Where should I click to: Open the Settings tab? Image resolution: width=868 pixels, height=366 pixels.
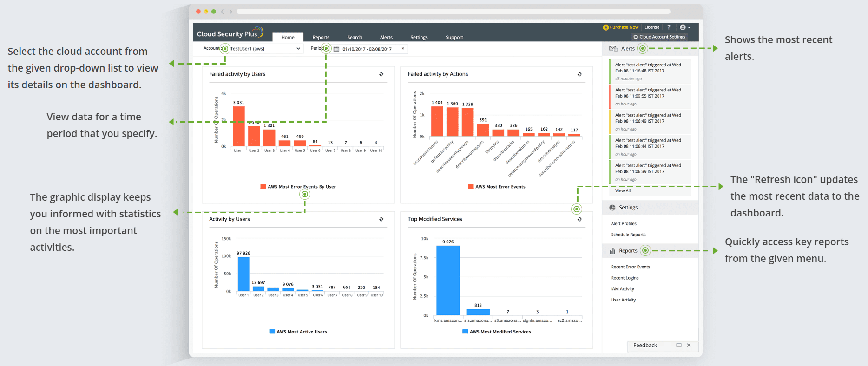tap(419, 37)
